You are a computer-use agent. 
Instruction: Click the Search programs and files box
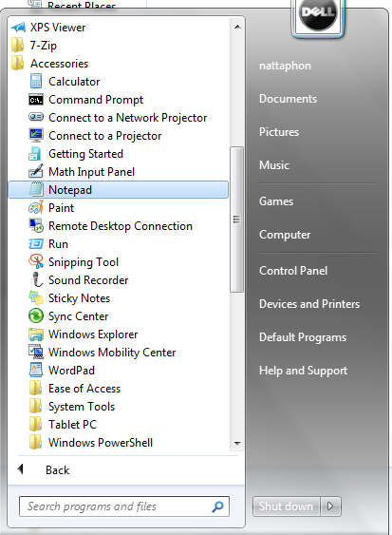click(x=124, y=506)
